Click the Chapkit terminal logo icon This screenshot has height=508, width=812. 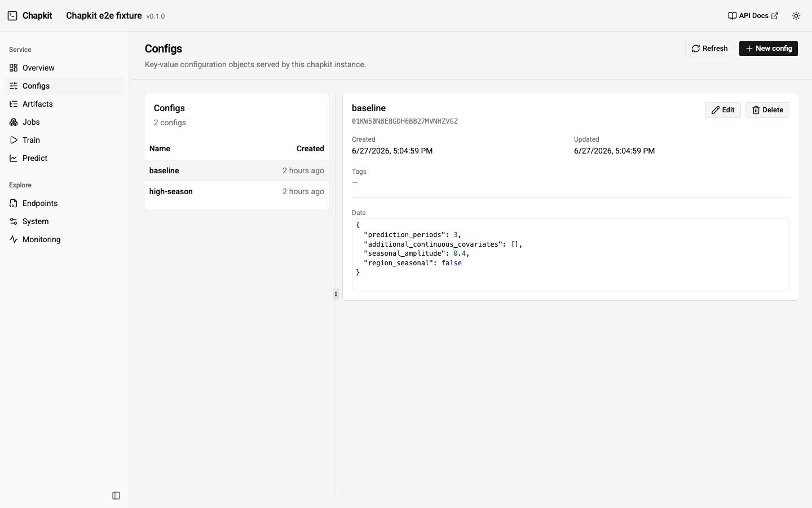pos(12,16)
